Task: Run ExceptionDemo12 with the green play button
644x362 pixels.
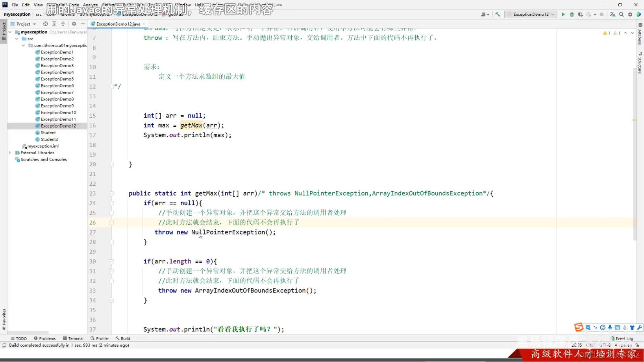Action: [x=563, y=15]
